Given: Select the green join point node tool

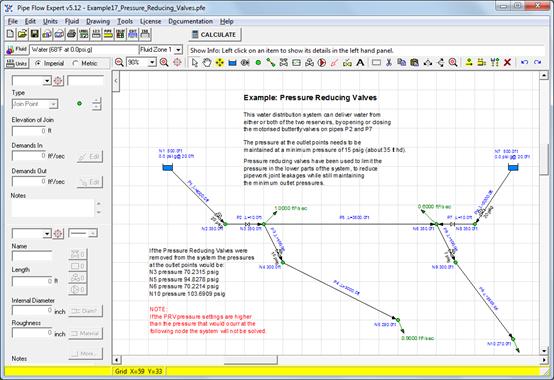Looking at the screenshot, I should coord(258,63).
